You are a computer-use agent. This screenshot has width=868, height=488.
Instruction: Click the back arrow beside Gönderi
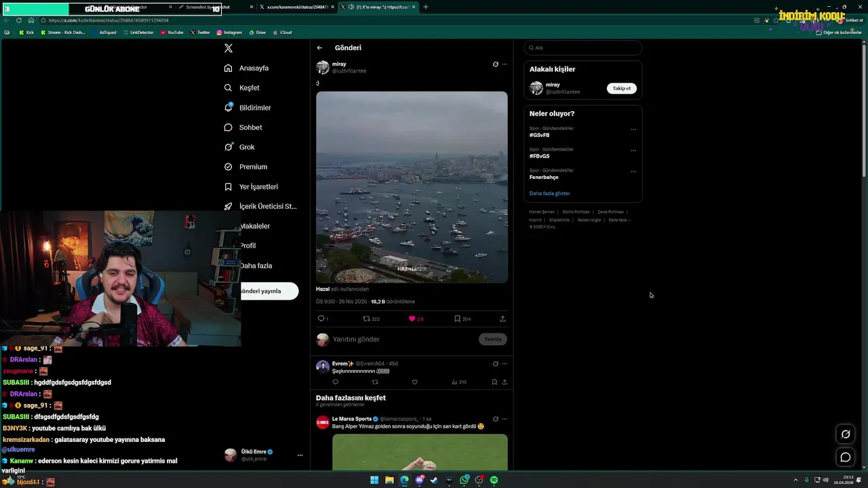[319, 47]
